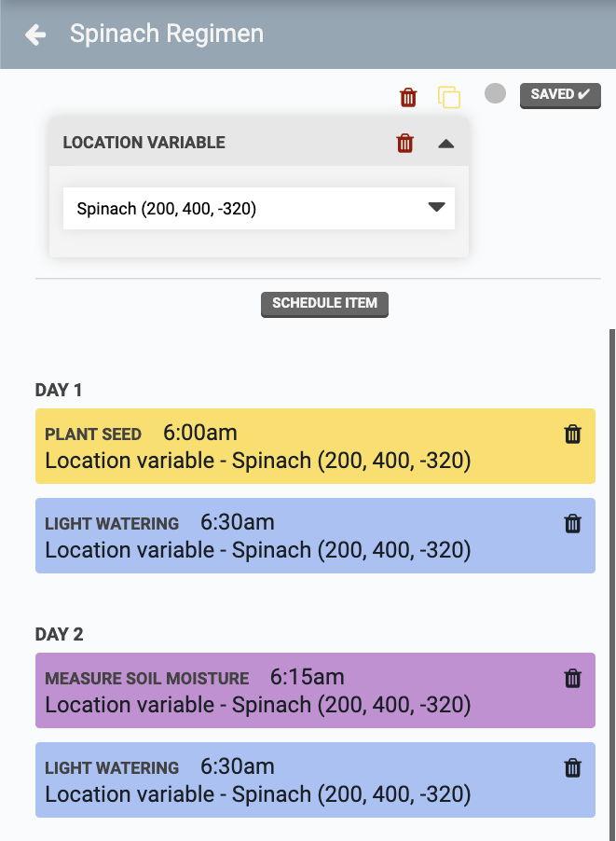
Task: Click the back arrow in header
Action: 35,35
